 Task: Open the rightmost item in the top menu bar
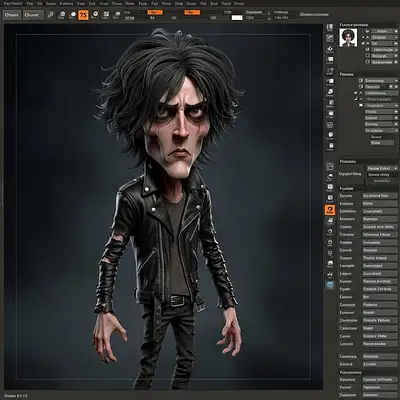(x=239, y=3)
